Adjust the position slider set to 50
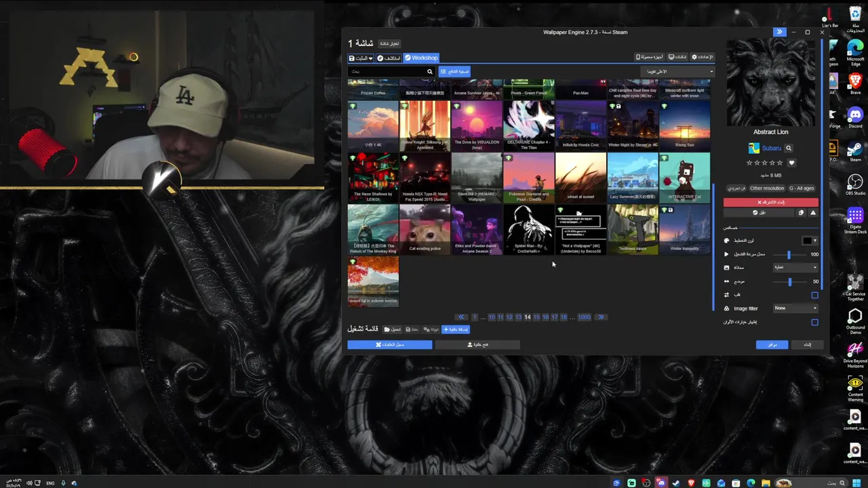868x488 pixels. [x=789, y=281]
